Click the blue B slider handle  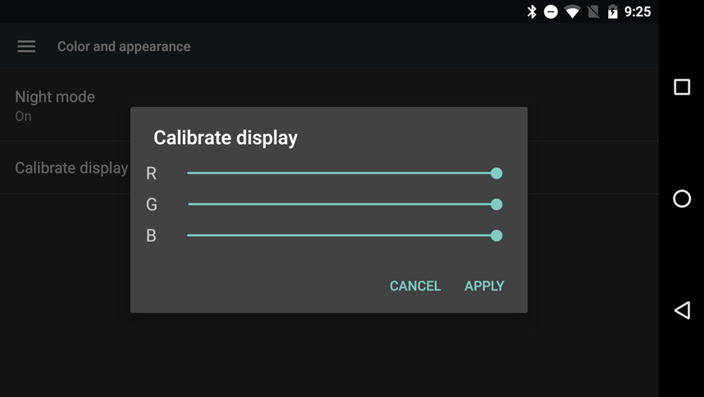(496, 235)
